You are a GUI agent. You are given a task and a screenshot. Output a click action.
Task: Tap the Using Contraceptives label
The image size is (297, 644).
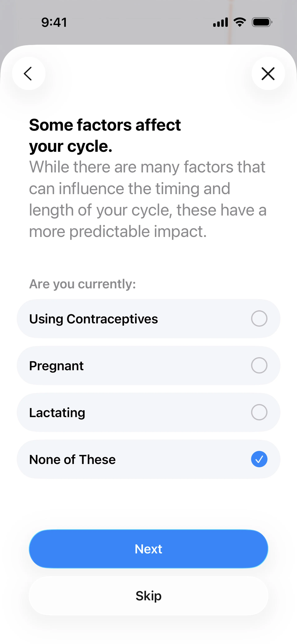[93, 319]
